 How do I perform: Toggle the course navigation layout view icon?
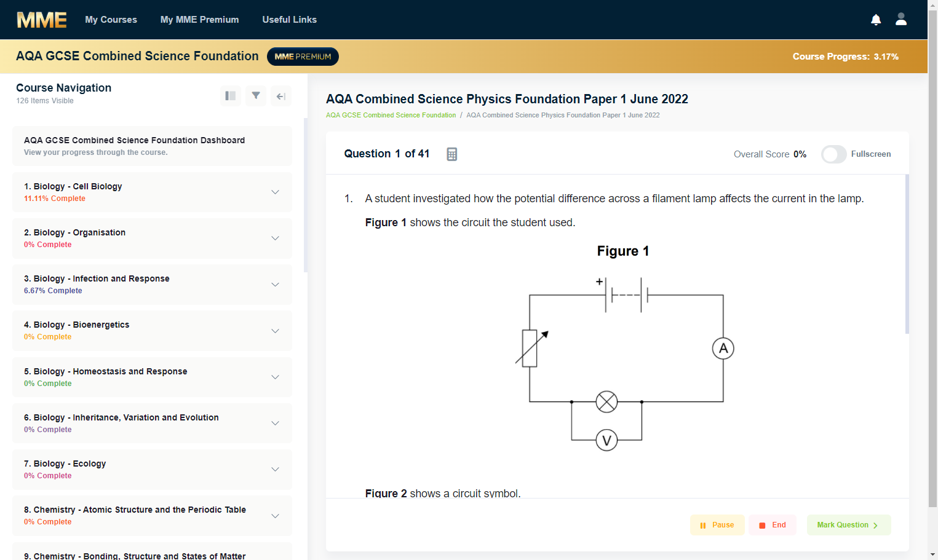click(x=231, y=96)
